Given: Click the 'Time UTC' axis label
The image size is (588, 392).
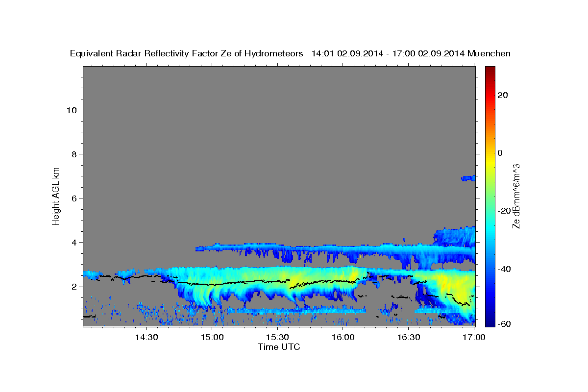Looking at the screenshot, I should click(279, 346).
